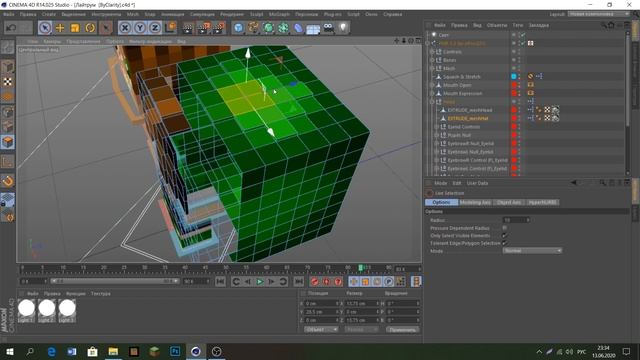
Task: Open Windows Start menu
Action: (x=9, y=351)
